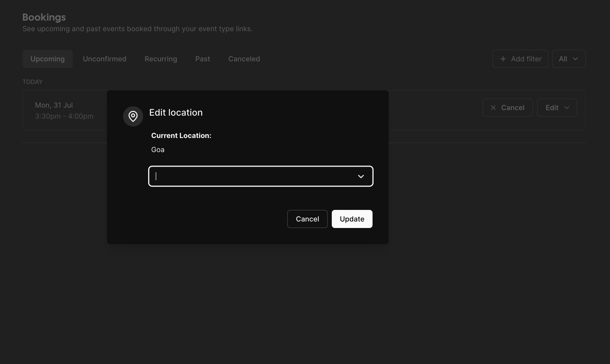The image size is (610, 364).
Task: Select the Upcoming tab
Action: click(47, 59)
